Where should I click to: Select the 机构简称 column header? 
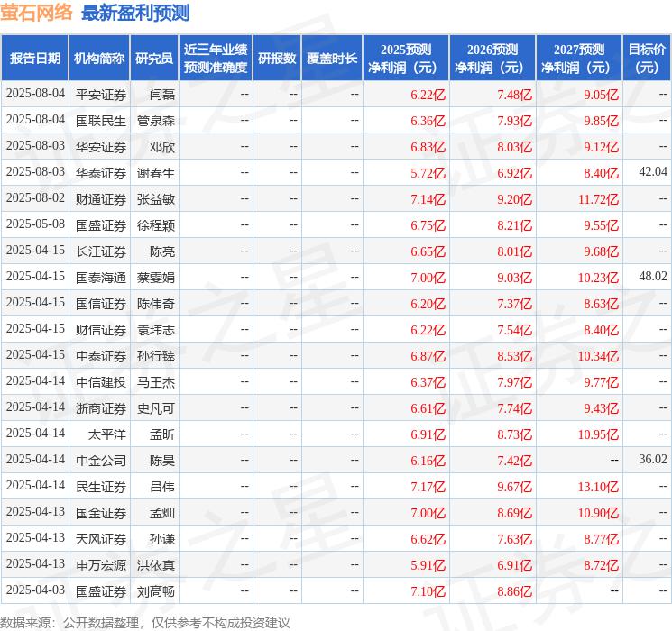point(99,59)
